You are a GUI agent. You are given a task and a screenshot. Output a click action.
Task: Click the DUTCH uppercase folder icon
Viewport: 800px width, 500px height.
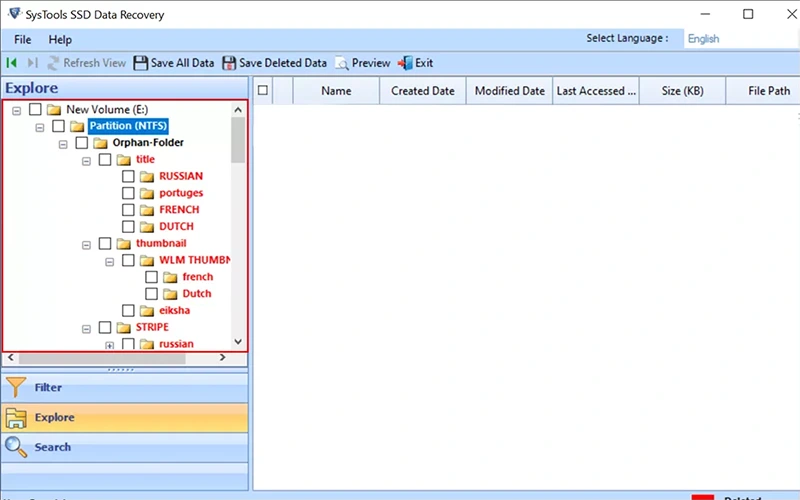147,227
